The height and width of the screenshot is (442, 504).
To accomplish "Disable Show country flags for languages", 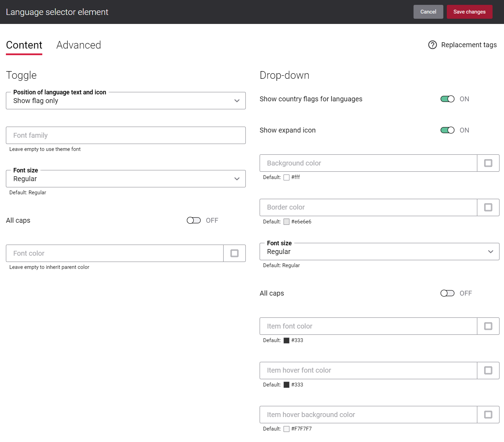I will pos(447,99).
